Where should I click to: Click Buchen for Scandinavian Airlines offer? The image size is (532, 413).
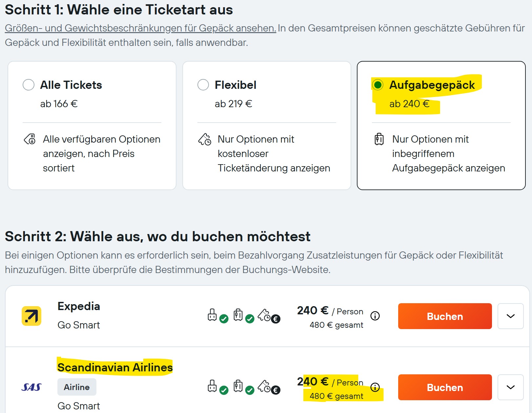(x=445, y=387)
